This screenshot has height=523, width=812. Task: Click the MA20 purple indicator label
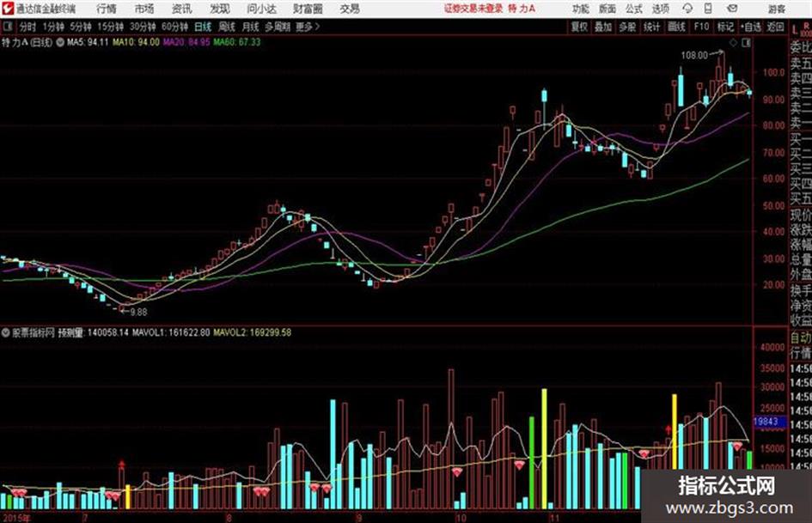(186, 42)
